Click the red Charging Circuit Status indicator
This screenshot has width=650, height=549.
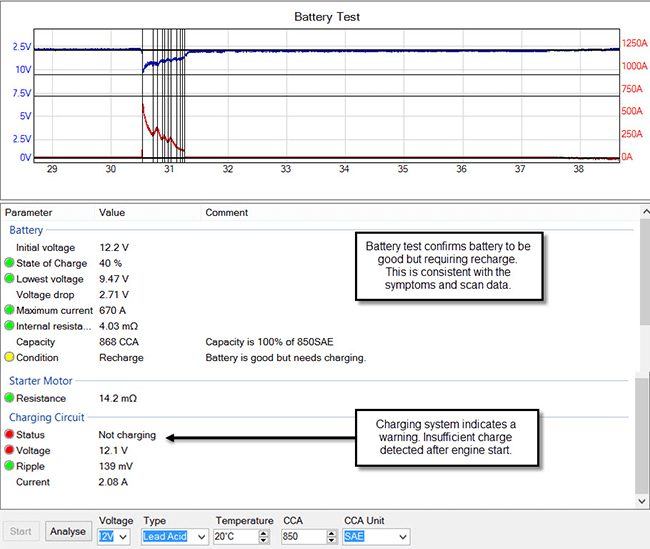point(9,434)
